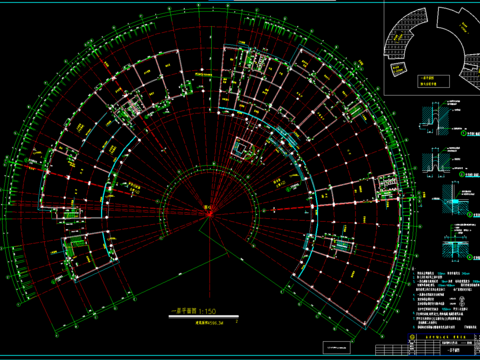Screen dimensions: 480x360
Task: Select the second green circled detail marker
Action: tap(462, 174)
